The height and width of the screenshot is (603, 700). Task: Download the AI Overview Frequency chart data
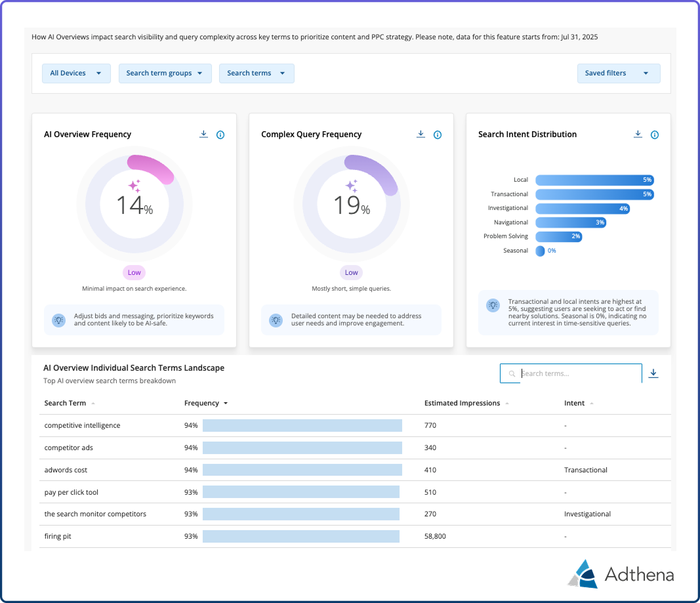(x=203, y=134)
